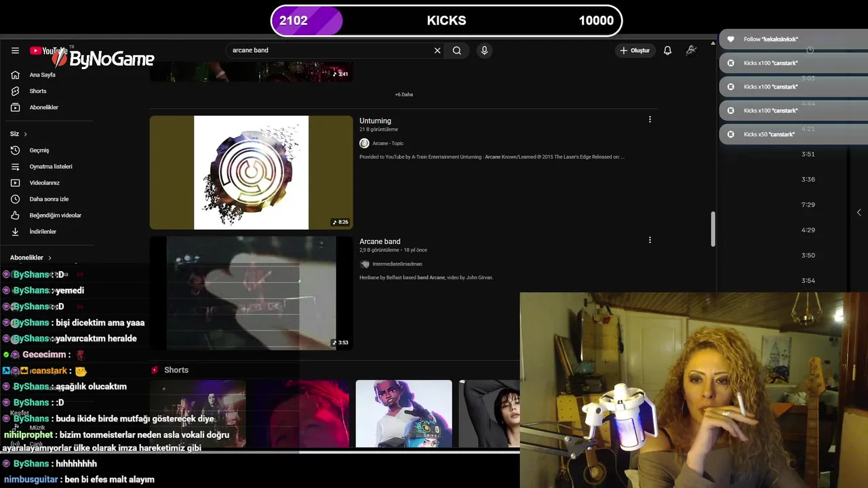Click the 3:54 duration entry
This screenshot has height=488, width=868.
point(808,281)
